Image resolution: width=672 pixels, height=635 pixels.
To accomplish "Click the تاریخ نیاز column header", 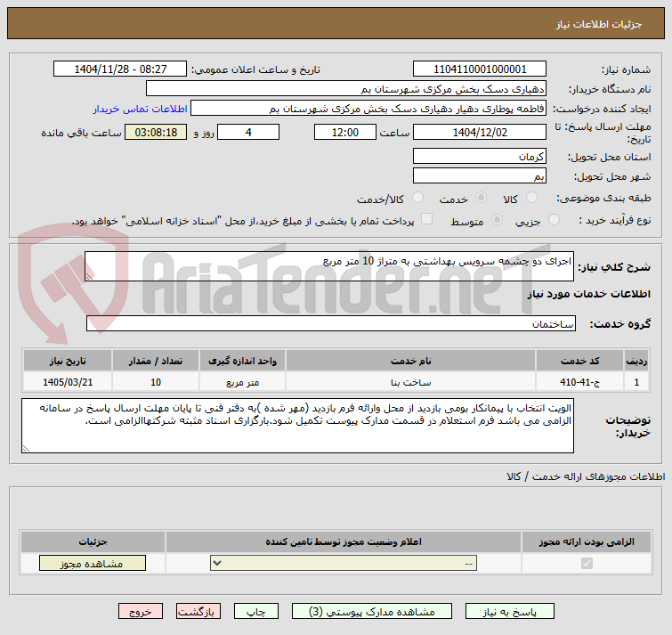I will tap(68, 361).
